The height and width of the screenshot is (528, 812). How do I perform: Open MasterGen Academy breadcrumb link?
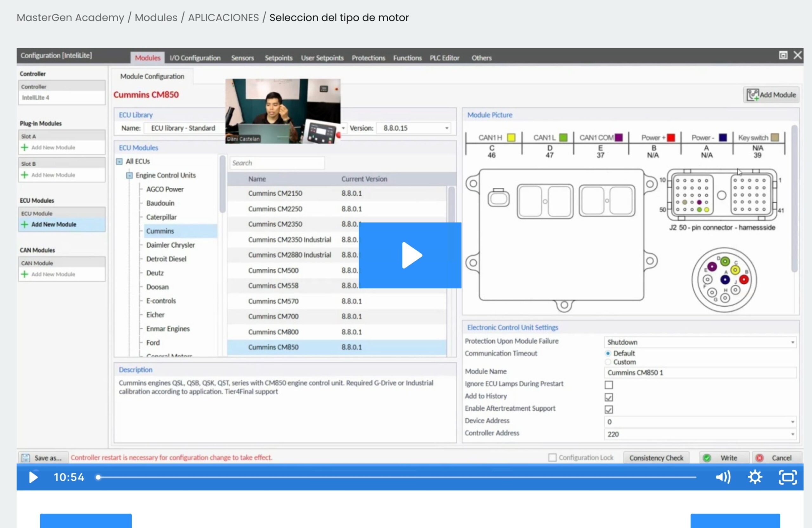(x=70, y=17)
